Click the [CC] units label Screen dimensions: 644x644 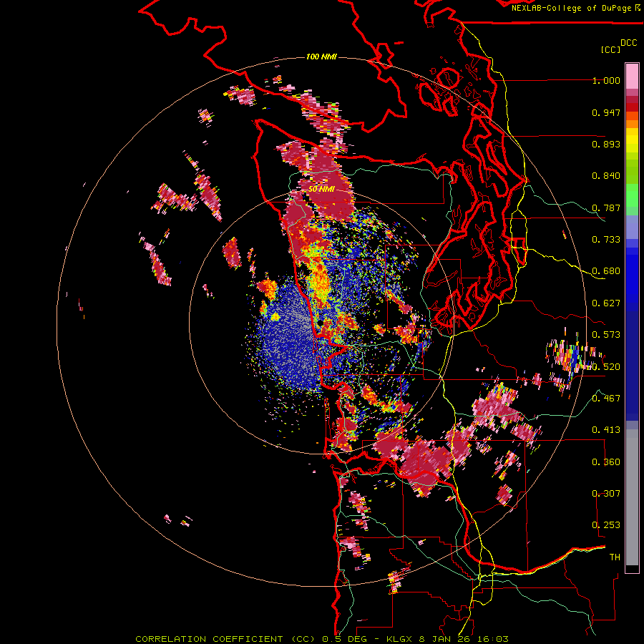(610, 49)
